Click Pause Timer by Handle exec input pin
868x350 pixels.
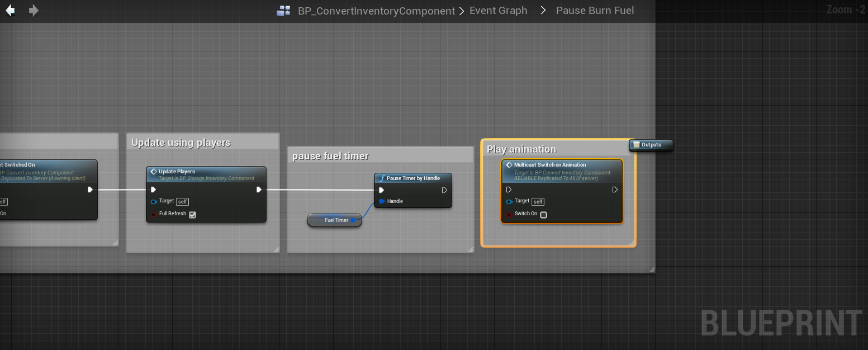coord(381,190)
